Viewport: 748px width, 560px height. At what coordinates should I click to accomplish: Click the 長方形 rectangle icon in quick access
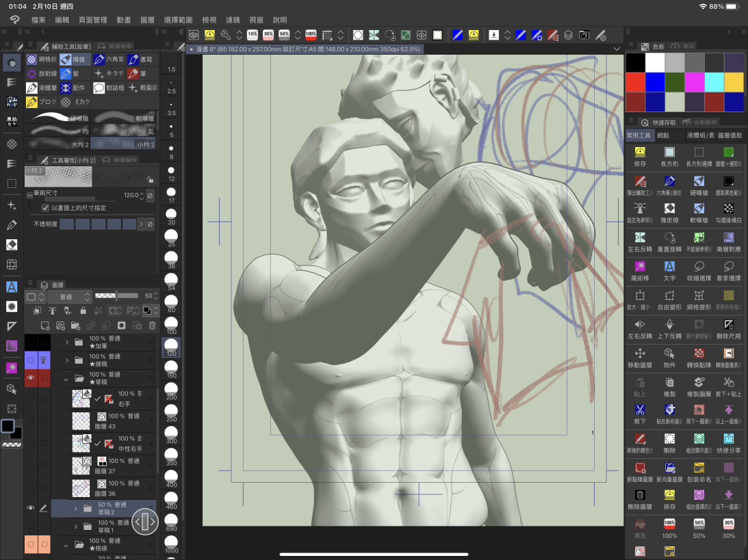(x=669, y=157)
